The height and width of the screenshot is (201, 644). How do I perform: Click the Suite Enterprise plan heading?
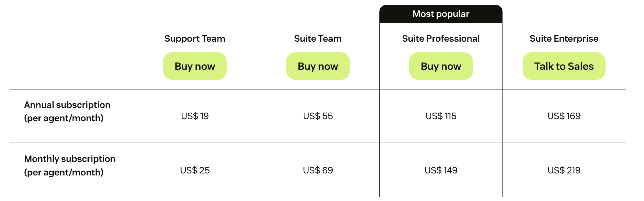coord(564,38)
